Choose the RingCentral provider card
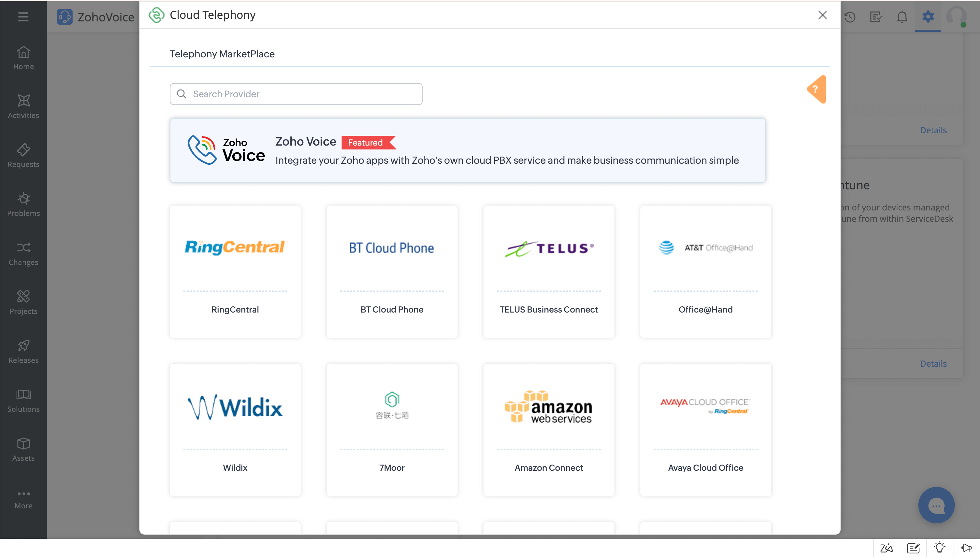This screenshot has height=557, width=980. pyautogui.click(x=235, y=272)
